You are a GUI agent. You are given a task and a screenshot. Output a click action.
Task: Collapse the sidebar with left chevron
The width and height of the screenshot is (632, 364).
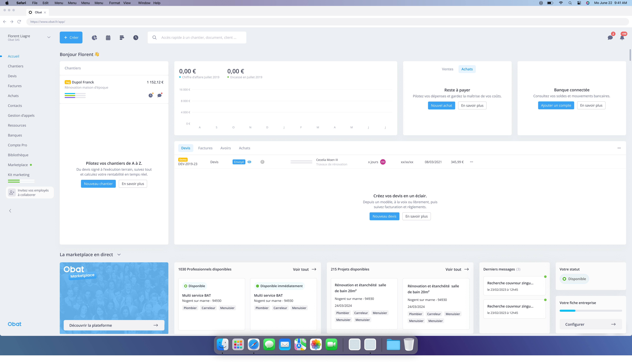(10, 211)
